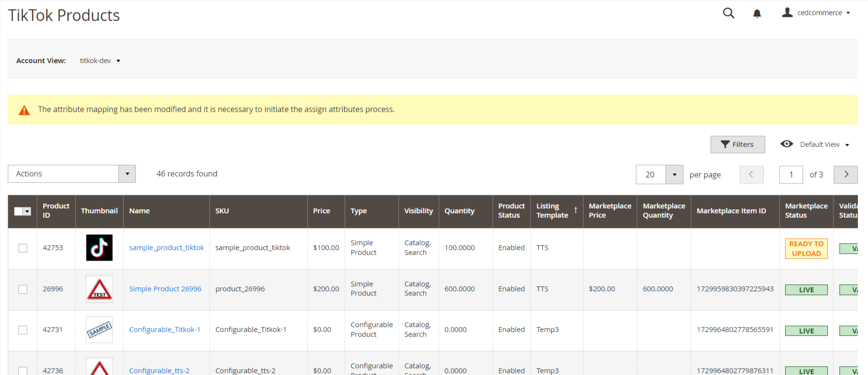Click the LIVE status badge for product 42731
This screenshot has height=375, width=868.
coord(806,331)
